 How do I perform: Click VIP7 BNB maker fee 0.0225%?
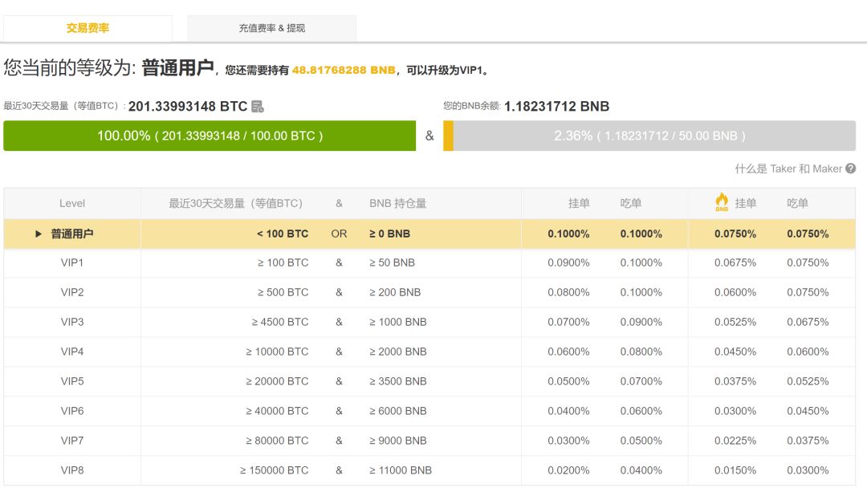pos(735,441)
